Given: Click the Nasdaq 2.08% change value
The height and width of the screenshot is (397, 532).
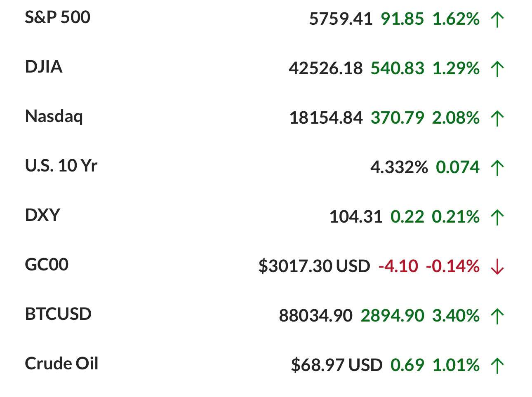Looking at the screenshot, I should point(456,118).
